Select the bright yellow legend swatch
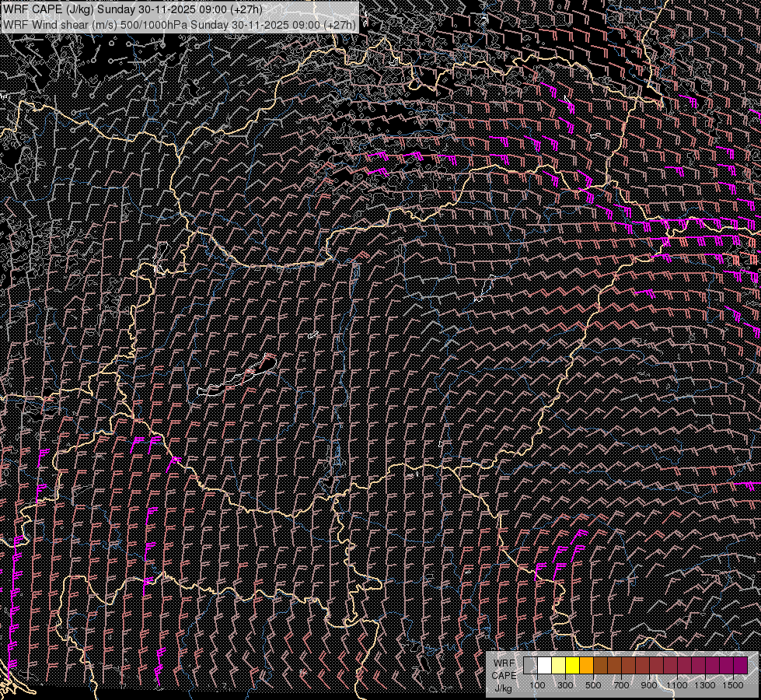The width and height of the screenshot is (761, 700). [x=572, y=665]
